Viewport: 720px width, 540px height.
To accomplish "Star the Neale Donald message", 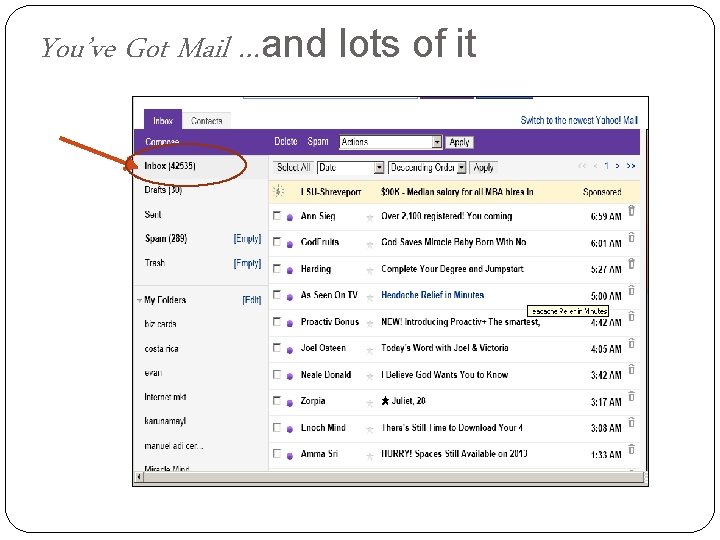I will click(x=370, y=377).
